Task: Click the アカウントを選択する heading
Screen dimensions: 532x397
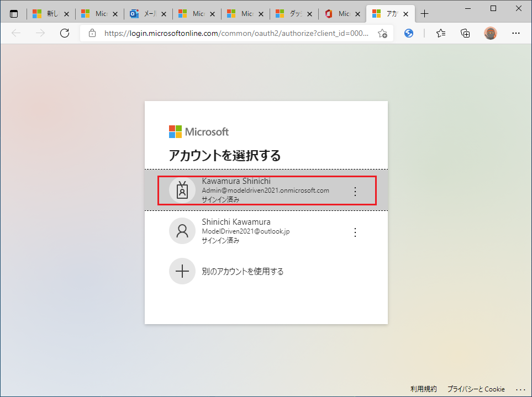Action: pos(225,155)
